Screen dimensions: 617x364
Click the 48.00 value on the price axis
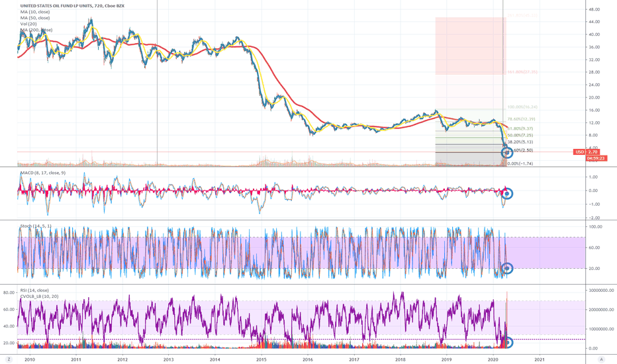(594, 9)
